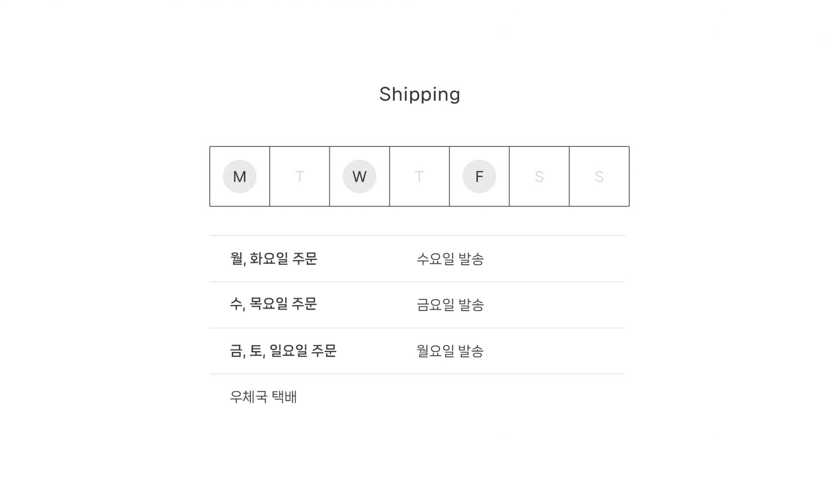Click the divider line above 우체국 택배
Viewport: 839px width, 504px height.
(x=417, y=374)
